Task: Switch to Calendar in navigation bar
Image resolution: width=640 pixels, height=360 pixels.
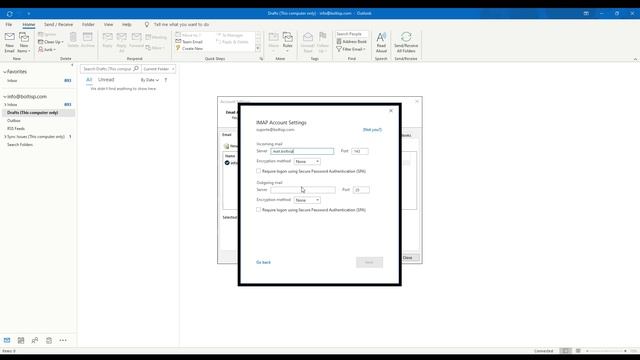Action: point(21,340)
